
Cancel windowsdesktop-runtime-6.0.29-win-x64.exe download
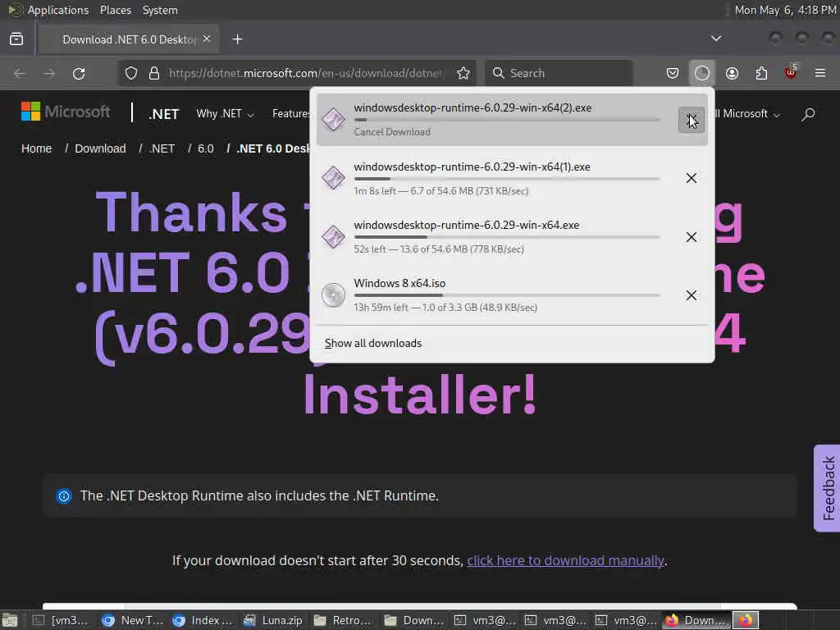[691, 237]
